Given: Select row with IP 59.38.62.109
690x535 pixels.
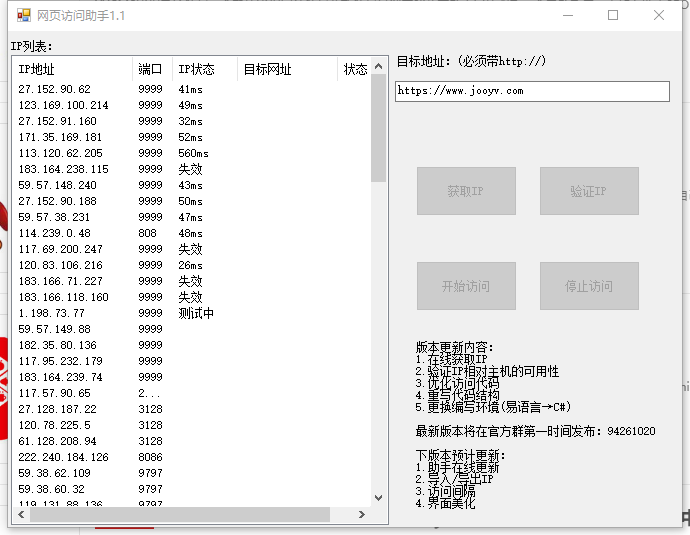Looking at the screenshot, I should (x=192, y=473).
